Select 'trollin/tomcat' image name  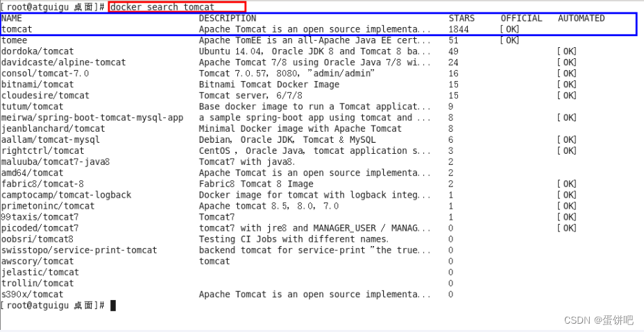tap(37, 284)
